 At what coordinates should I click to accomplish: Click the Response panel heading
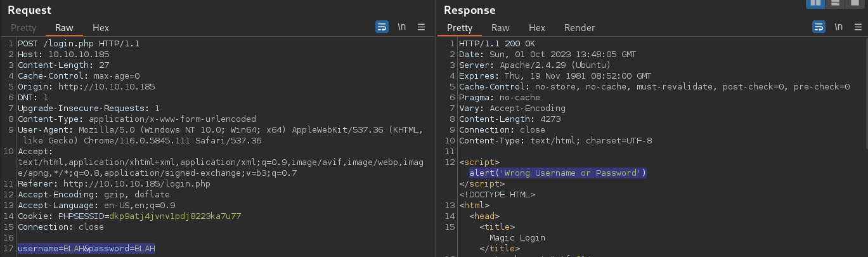click(x=470, y=10)
